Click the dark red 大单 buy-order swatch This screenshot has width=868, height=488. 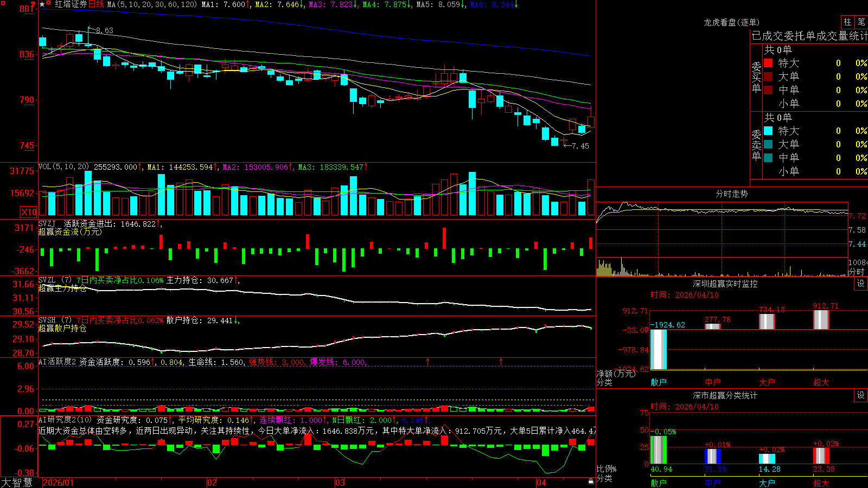pyautogui.click(x=768, y=76)
